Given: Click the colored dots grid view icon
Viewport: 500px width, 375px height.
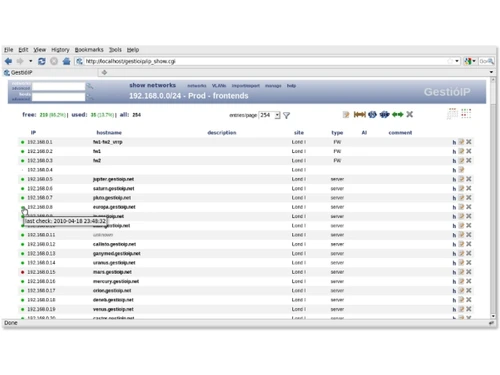Looking at the screenshot, I should click(466, 113).
